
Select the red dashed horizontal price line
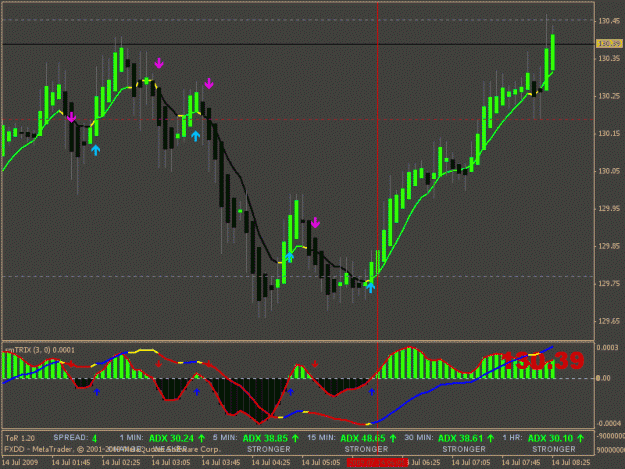[x=298, y=119]
